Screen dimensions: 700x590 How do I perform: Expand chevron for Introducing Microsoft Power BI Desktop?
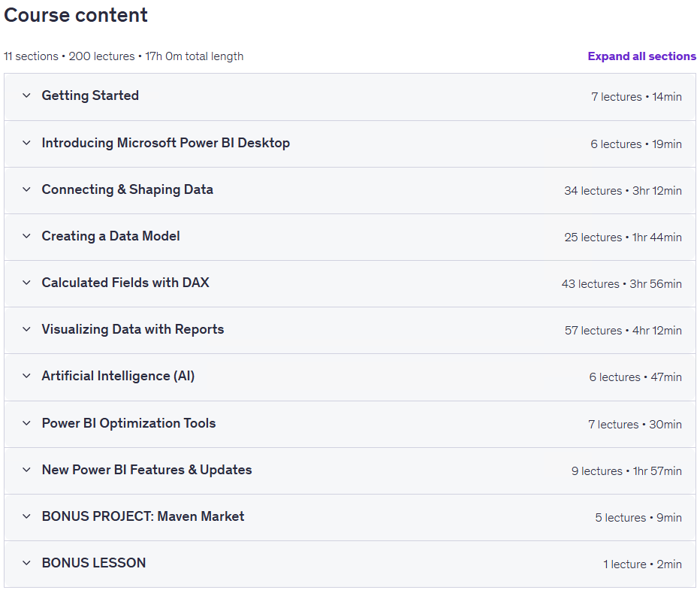tap(27, 143)
